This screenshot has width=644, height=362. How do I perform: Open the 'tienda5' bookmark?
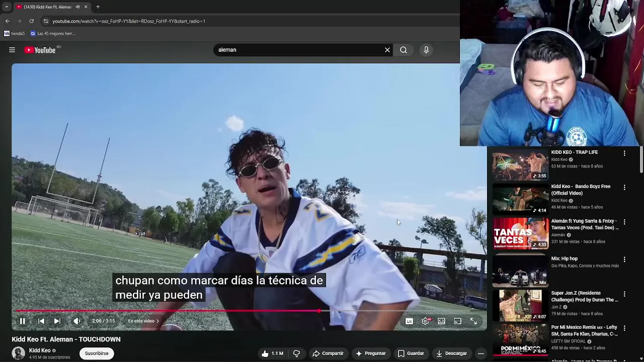15,34
